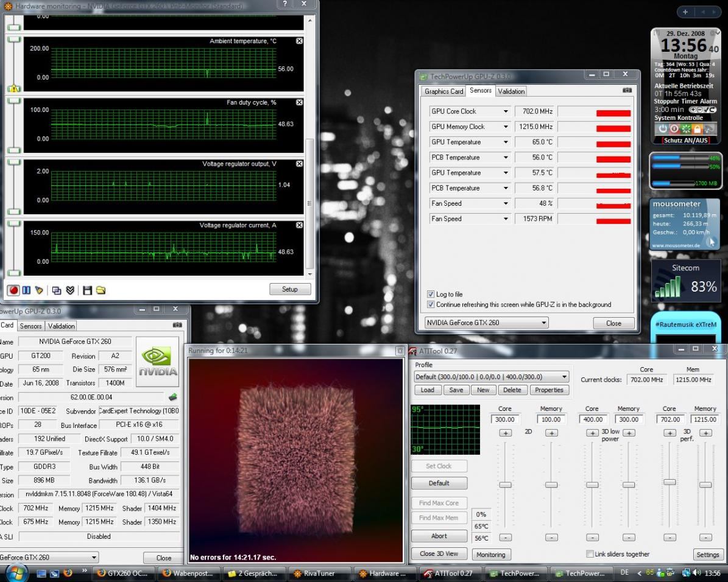Enable Link sliders together in ATITool
Image resolution: width=728 pixels, height=582 pixels.
pos(590,553)
